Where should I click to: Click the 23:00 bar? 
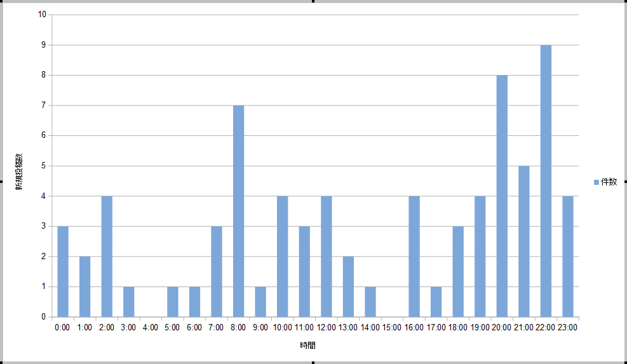pyautogui.click(x=568, y=256)
